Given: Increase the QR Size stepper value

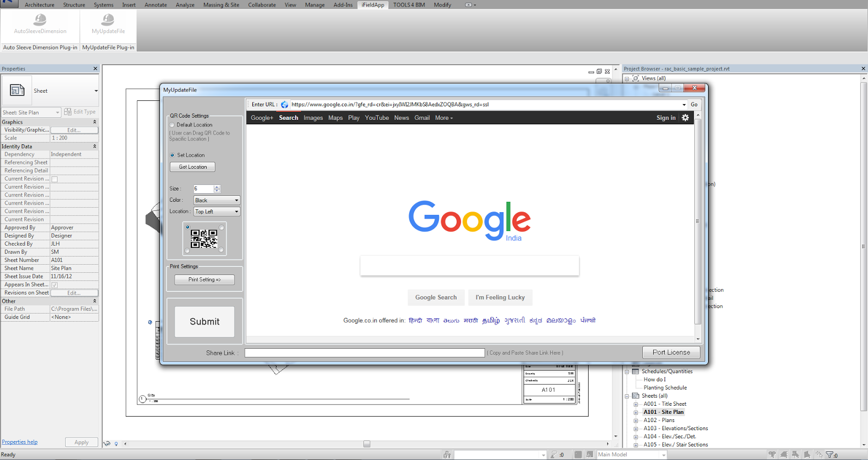Looking at the screenshot, I should pos(217,187).
